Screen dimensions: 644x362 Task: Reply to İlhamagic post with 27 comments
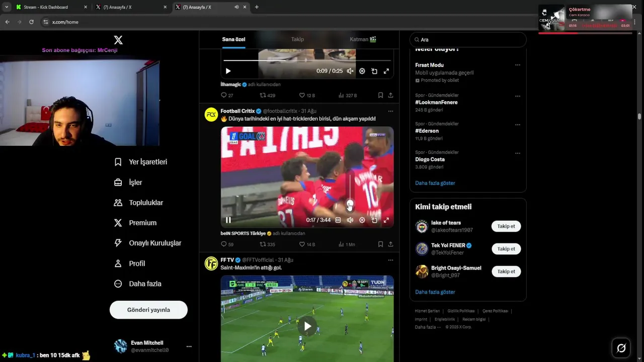click(227, 96)
